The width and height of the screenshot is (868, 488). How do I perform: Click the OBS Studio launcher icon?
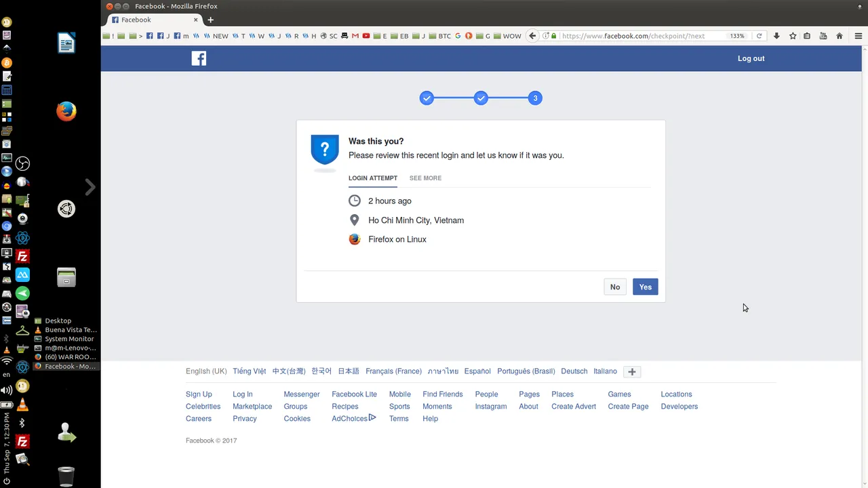click(22, 163)
